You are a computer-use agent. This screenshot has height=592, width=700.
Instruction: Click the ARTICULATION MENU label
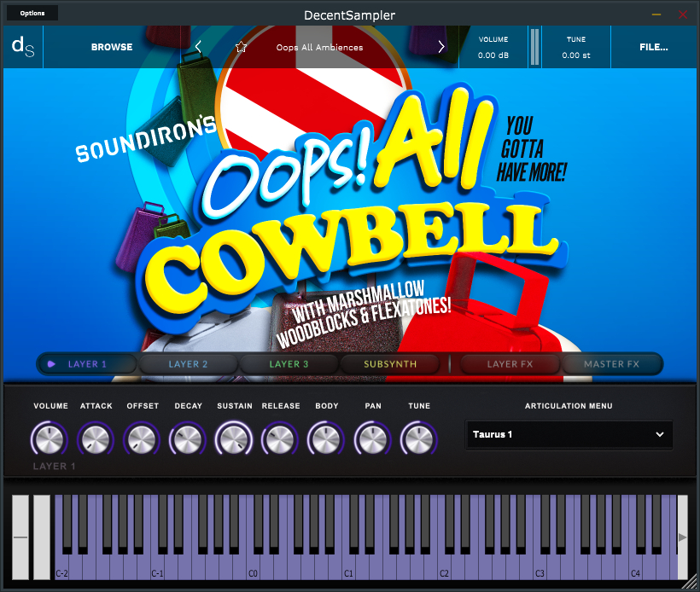point(569,406)
